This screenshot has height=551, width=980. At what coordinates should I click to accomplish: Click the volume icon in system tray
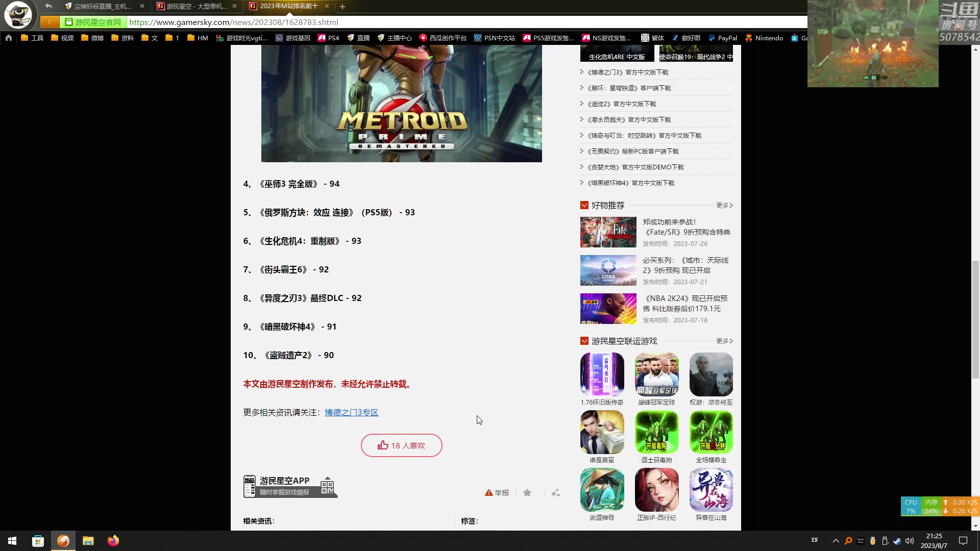point(910,541)
